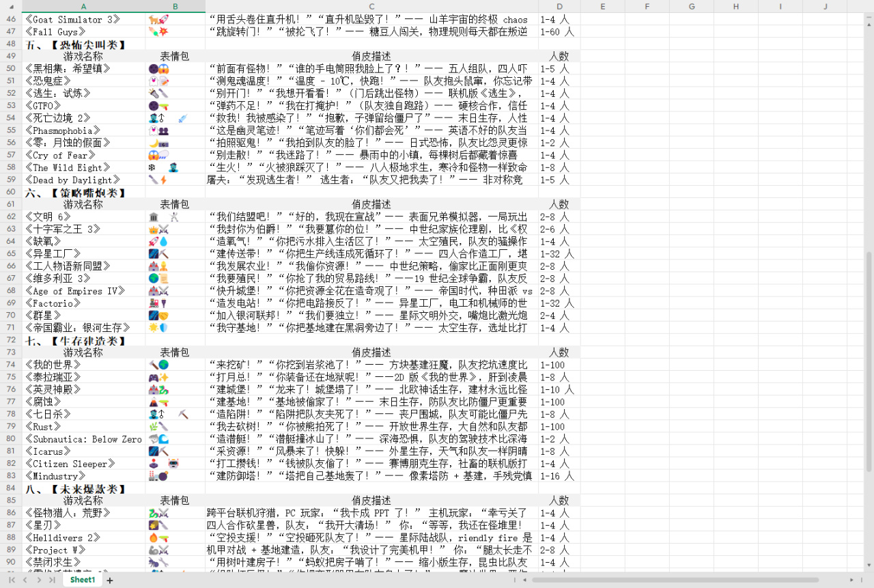Click cell 《Subnautica: Below Zero
This screenshot has height=588, width=874.
coord(83,438)
